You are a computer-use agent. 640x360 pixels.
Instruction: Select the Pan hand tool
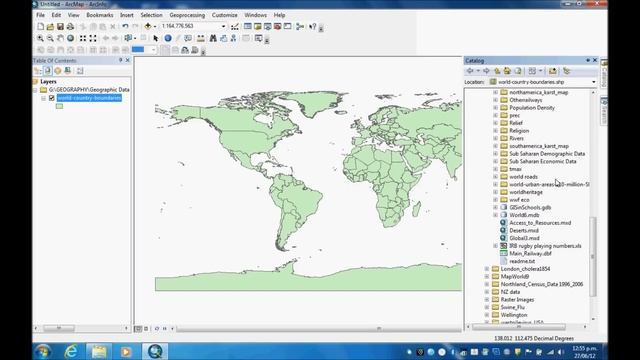coord(60,38)
